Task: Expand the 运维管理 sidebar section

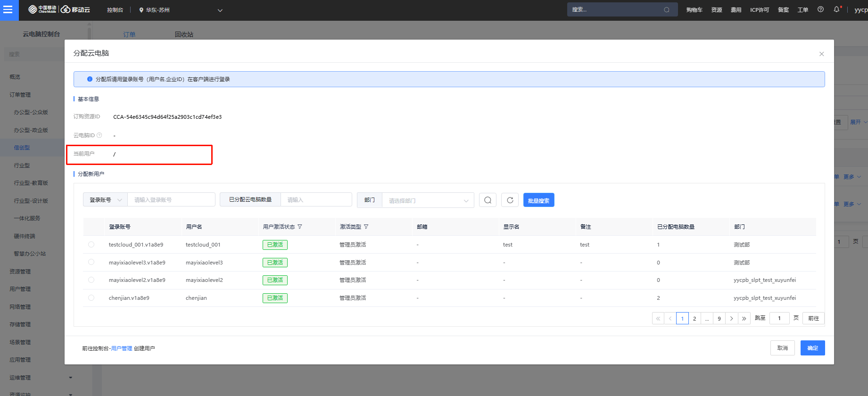Action: pos(70,377)
